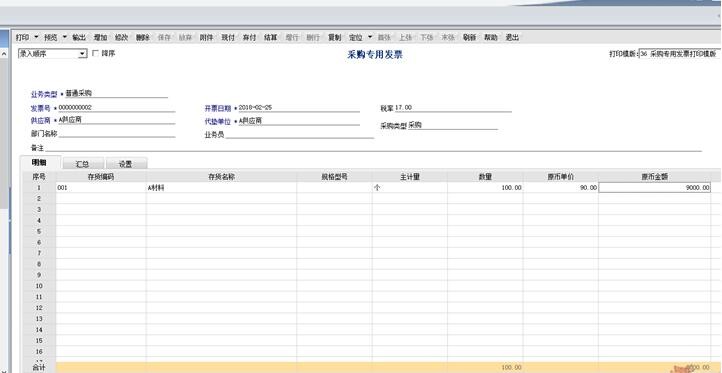This screenshot has width=722, height=373.
Task: Click the 税率 field showing 17.00
Action: [x=453, y=107]
